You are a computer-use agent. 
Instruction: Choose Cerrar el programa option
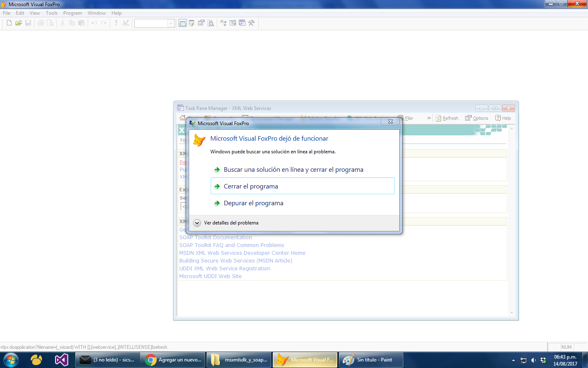click(x=303, y=186)
